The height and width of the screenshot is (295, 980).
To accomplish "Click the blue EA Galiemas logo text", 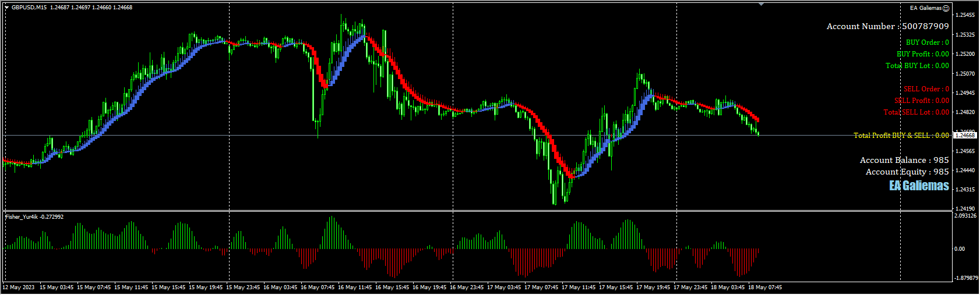I will (x=919, y=186).
